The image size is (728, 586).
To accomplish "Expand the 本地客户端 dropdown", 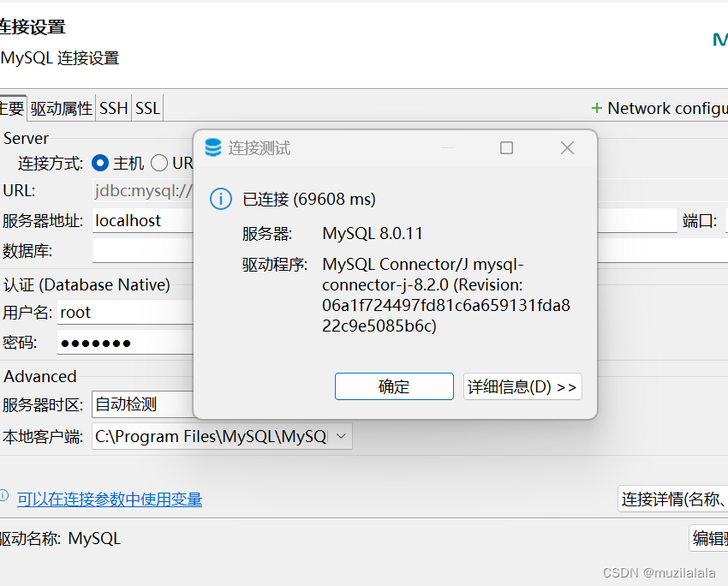I will coord(341,436).
